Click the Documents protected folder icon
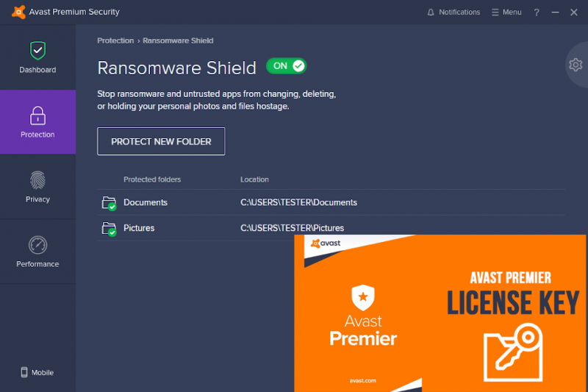This screenshot has height=392, width=588. pos(109,203)
